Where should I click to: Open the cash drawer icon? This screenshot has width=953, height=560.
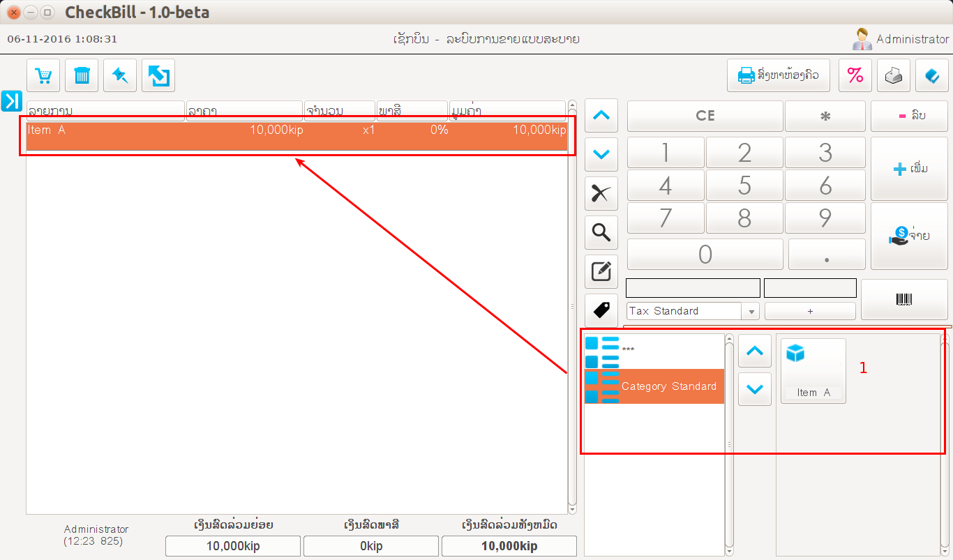(x=894, y=75)
